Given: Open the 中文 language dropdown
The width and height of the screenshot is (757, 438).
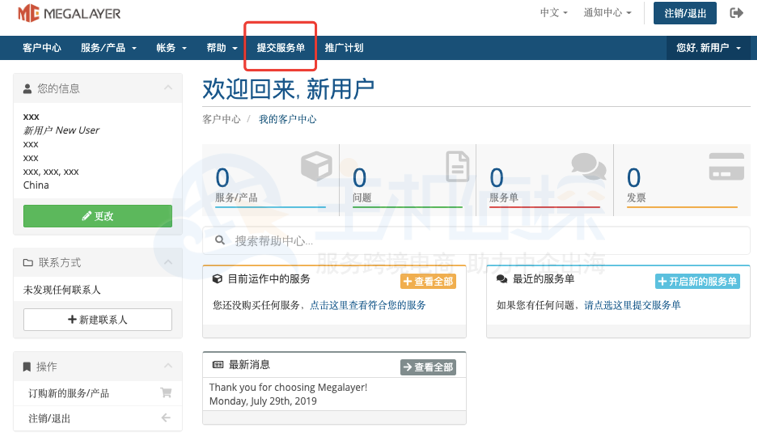Looking at the screenshot, I should [x=553, y=13].
